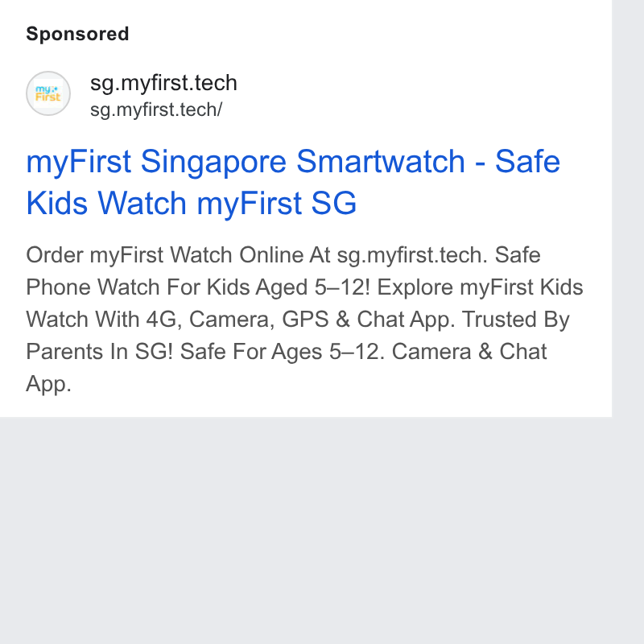Click "Trusted By" in the ad description
This screenshot has width=644, height=644.
515,320
